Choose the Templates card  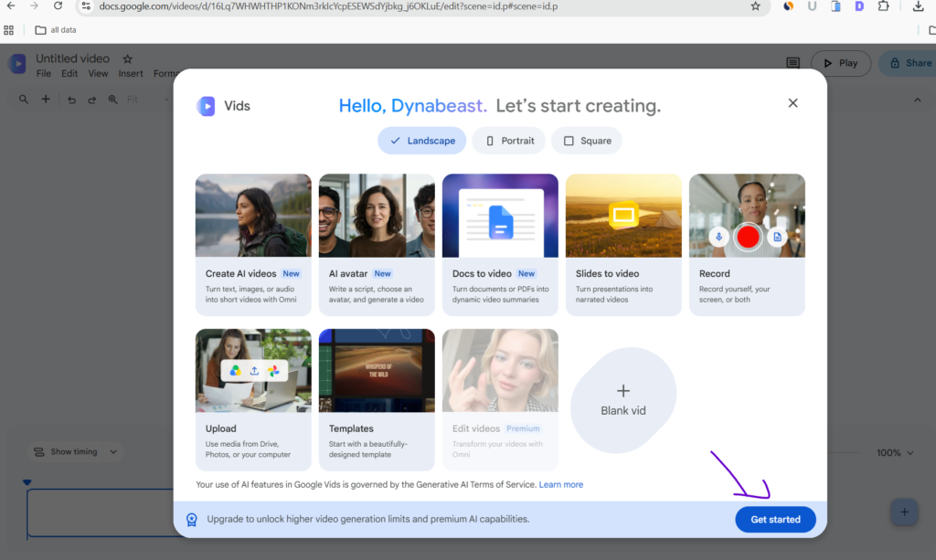[x=377, y=399]
